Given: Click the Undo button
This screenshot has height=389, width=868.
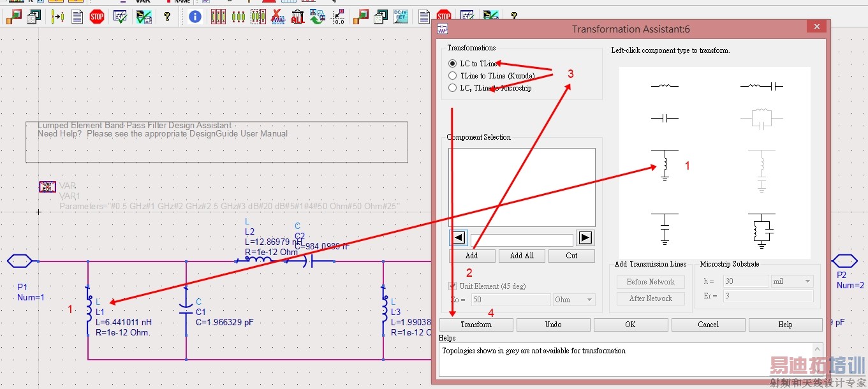Looking at the screenshot, I should point(553,325).
